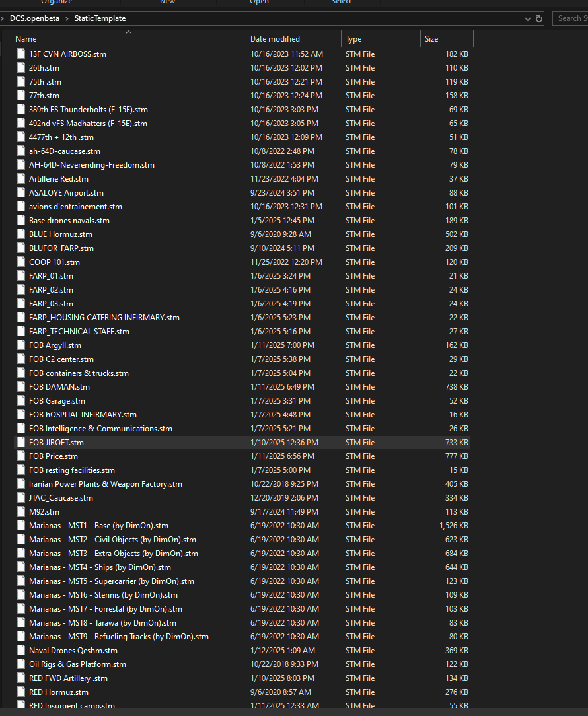The height and width of the screenshot is (716, 588).
Task: Select Marianas - MST4 - Ships file
Action: coord(100,567)
